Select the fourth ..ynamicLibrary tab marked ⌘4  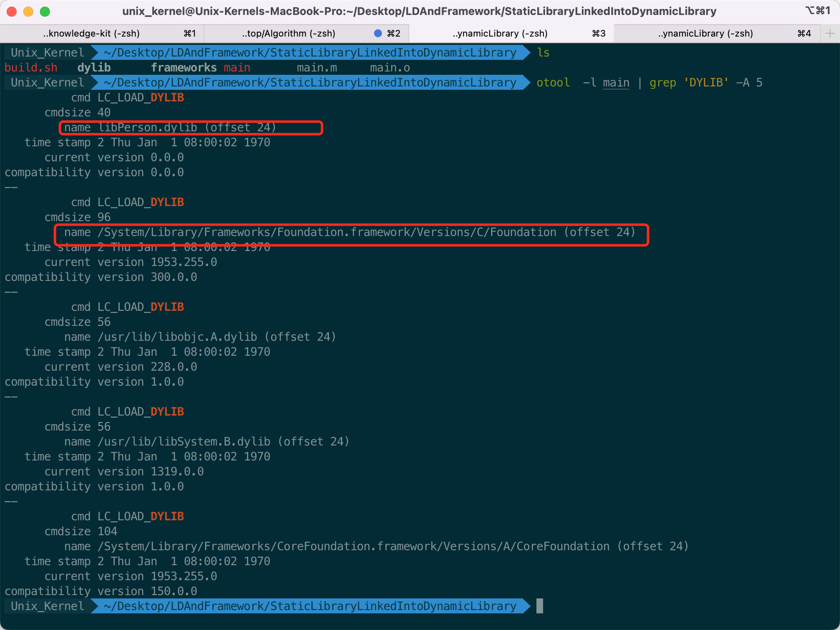pos(717,33)
